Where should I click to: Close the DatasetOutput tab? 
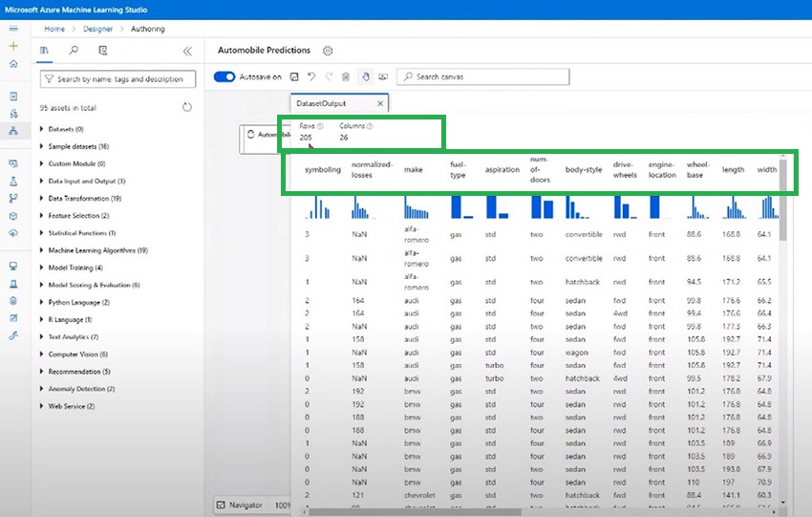click(x=379, y=103)
